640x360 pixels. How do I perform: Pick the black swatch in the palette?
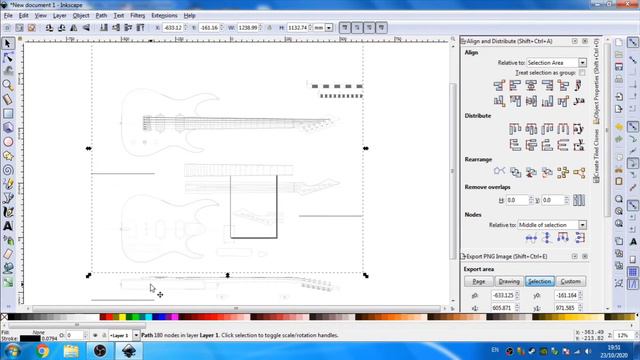coord(12,317)
